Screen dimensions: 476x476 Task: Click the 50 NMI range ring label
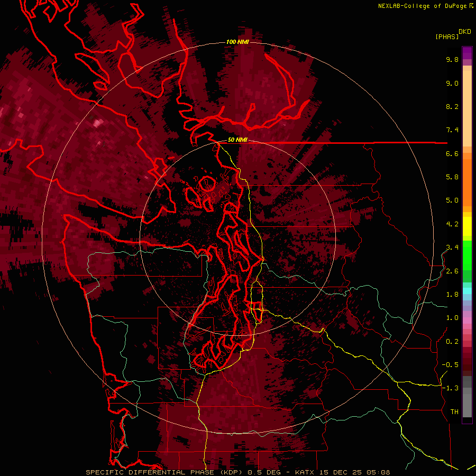point(237,140)
